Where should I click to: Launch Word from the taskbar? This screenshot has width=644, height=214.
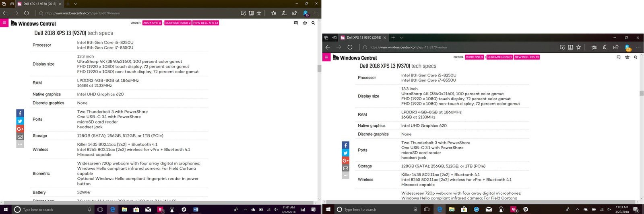click(x=196, y=210)
